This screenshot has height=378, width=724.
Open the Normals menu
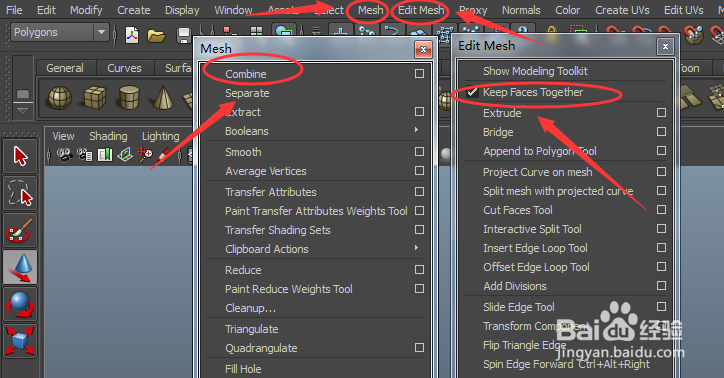[x=521, y=10]
